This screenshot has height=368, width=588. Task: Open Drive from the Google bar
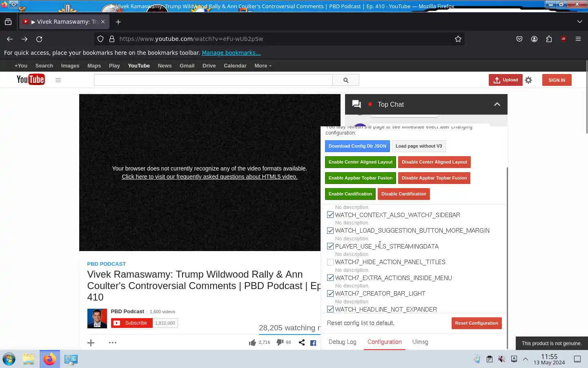pos(209,65)
